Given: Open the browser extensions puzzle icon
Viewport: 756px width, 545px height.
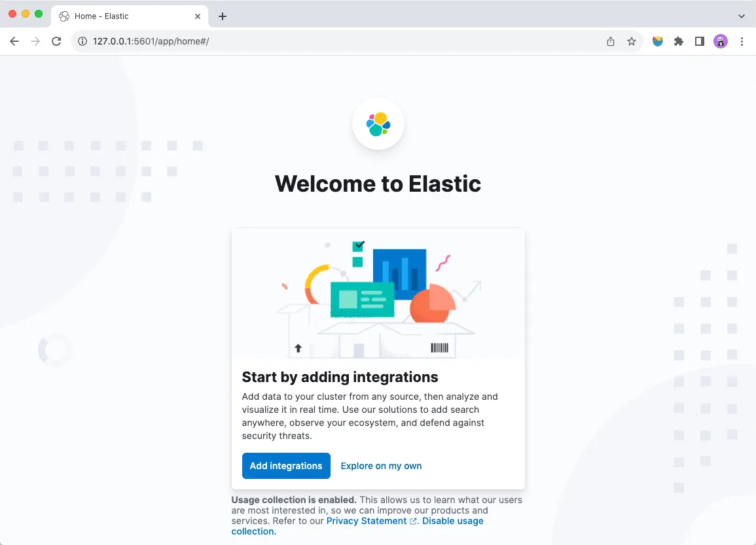Looking at the screenshot, I should tap(678, 41).
